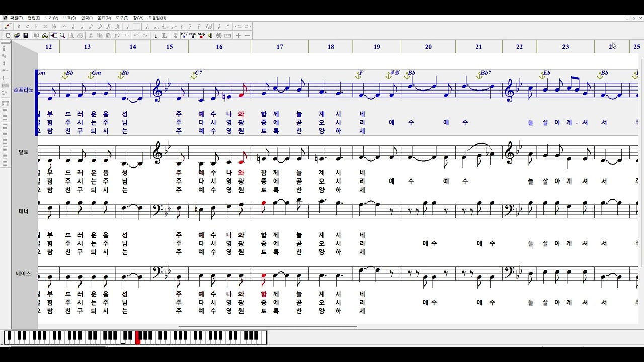Select the magnifier zoom tool
Viewport: 644px width, 362px height.
click(62, 36)
